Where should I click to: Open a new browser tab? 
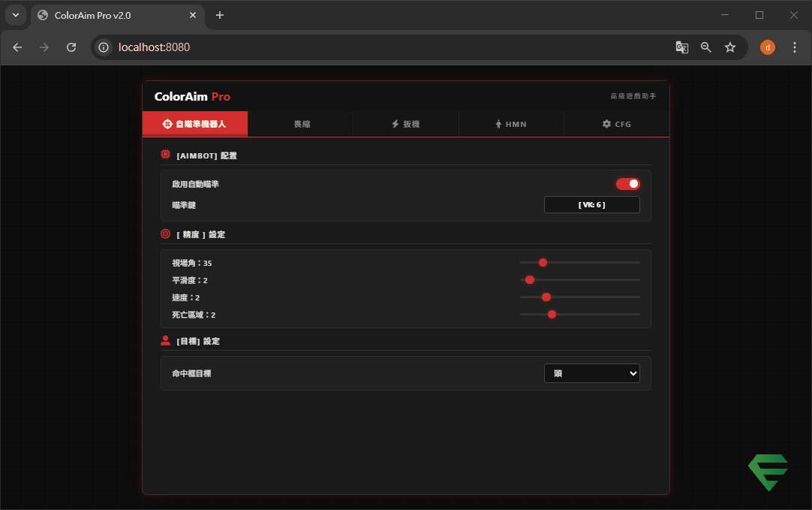220,15
